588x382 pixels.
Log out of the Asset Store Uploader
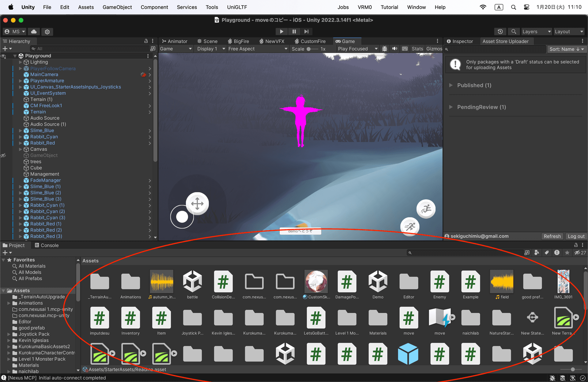[x=576, y=236]
